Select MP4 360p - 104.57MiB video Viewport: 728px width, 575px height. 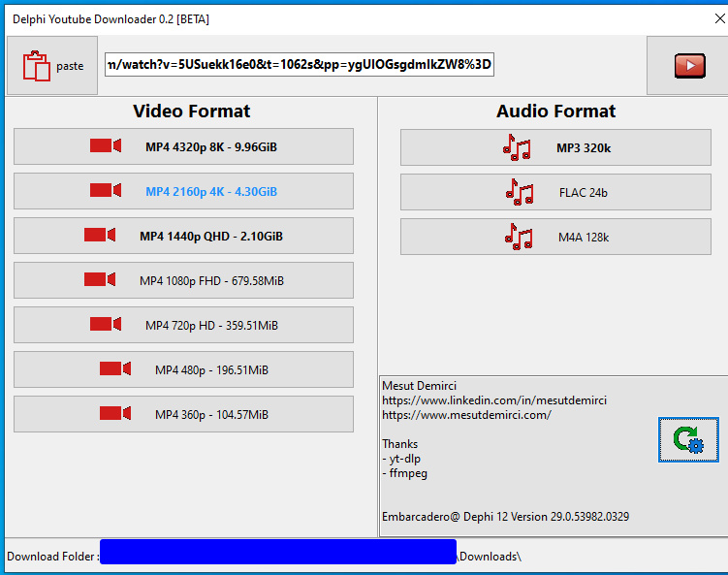210,415
